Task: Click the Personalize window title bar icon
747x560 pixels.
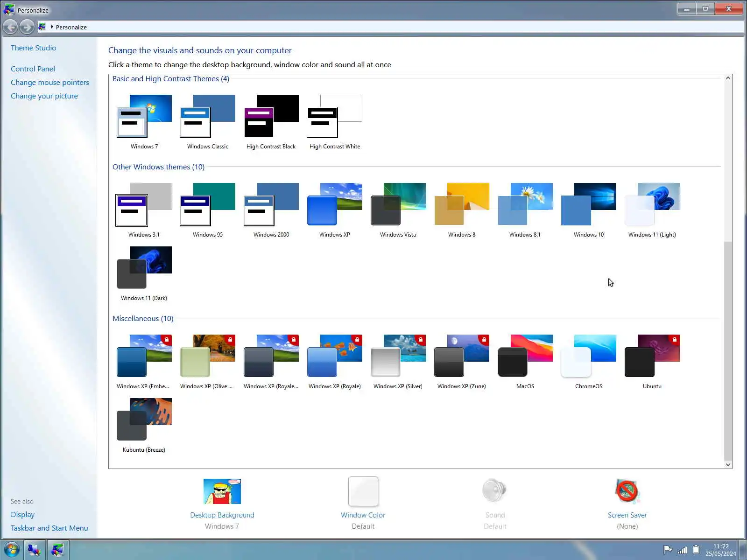Action: 9,9
